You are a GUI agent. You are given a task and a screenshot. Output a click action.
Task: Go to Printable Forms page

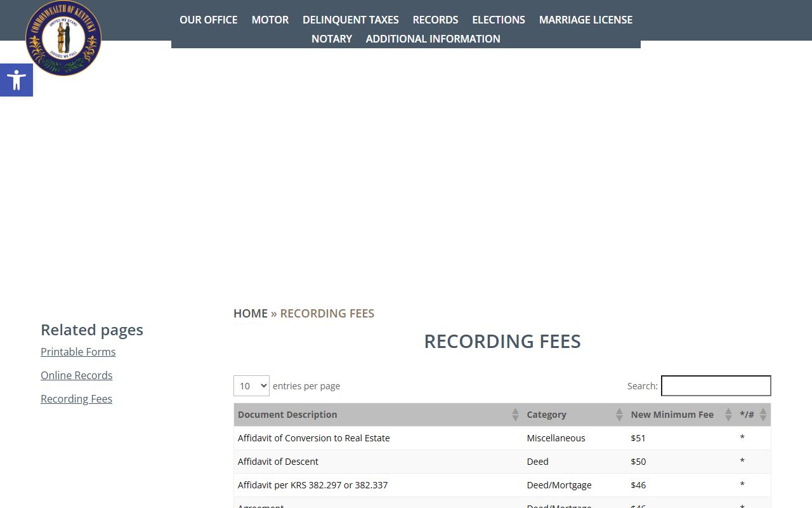tap(78, 352)
